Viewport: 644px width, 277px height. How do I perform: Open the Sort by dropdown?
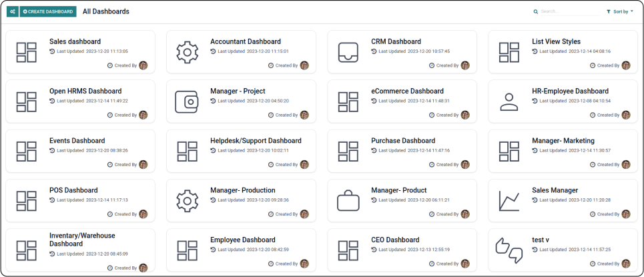click(620, 11)
